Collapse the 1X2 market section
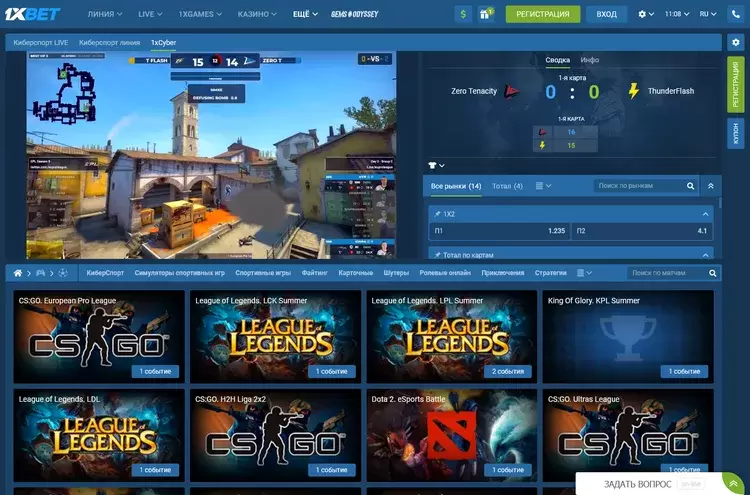Image resolution: width=750 pixels, height=495 pixels. click(705, 214)
